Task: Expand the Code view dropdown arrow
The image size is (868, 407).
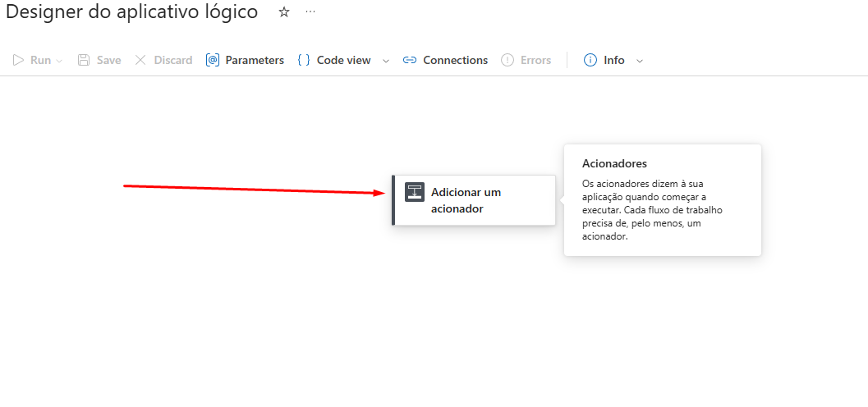Action: pos(386,61)
